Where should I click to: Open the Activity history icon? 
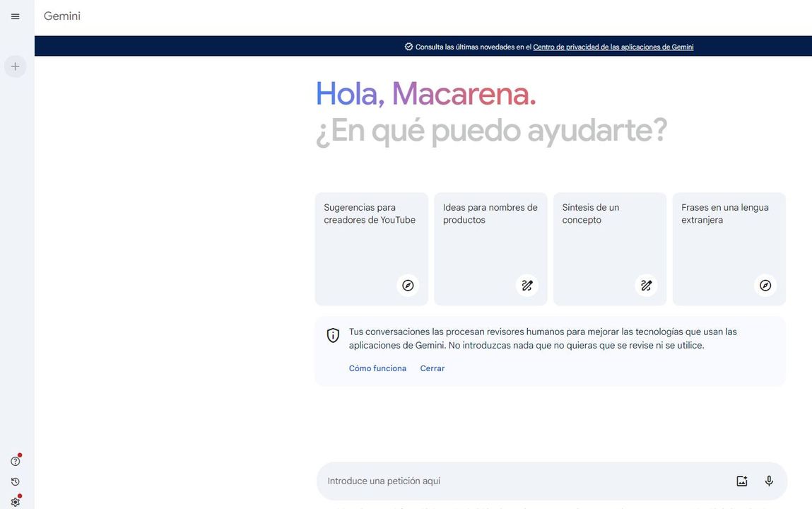click(16, 481)
